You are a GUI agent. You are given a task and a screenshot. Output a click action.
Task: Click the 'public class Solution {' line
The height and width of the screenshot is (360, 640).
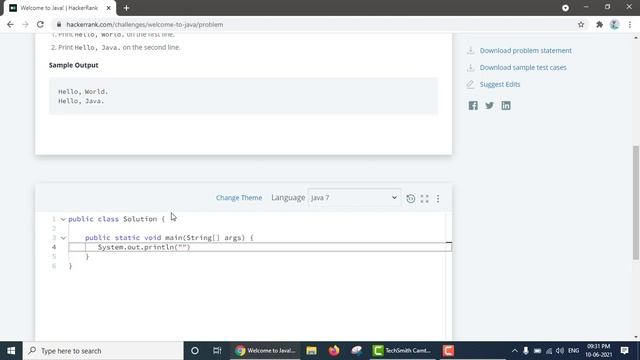click(x=116, y=219)
